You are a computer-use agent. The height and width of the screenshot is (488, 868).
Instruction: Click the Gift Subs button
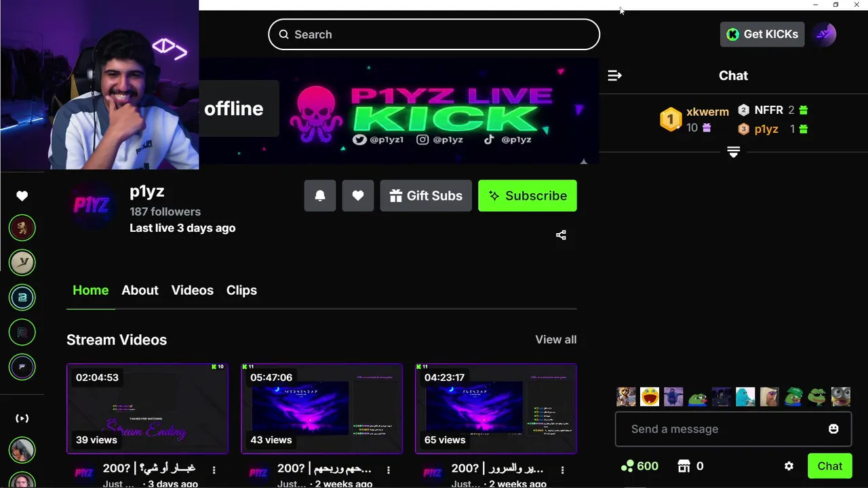tap(426, 196)
